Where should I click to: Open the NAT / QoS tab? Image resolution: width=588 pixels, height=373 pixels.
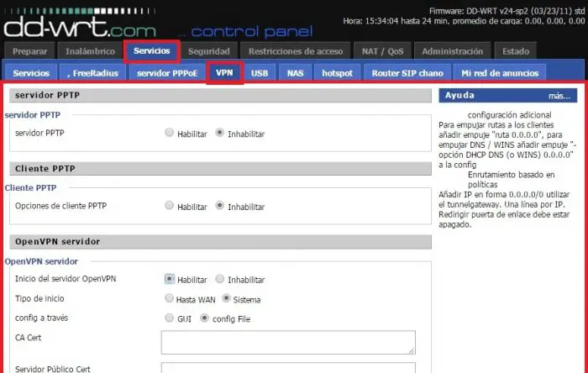pyautogui.click(x=382, y=51)
